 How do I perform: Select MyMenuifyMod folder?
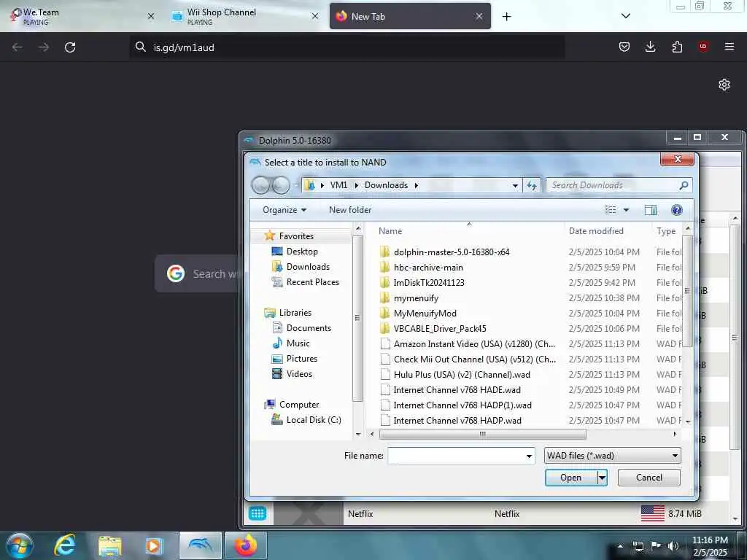coord(425,314)
